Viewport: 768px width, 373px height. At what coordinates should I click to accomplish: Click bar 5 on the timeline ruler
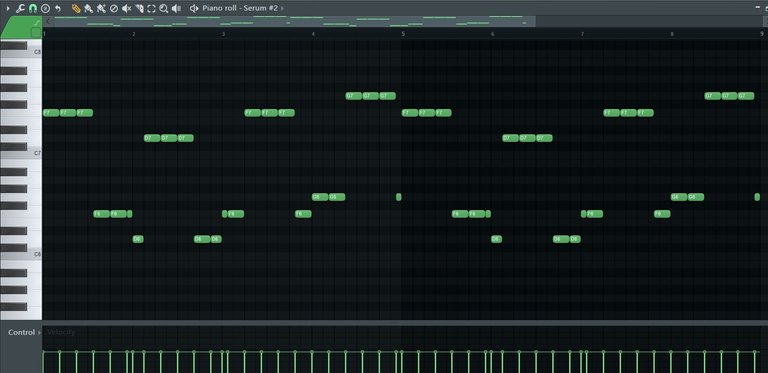[x=404, y=34]
